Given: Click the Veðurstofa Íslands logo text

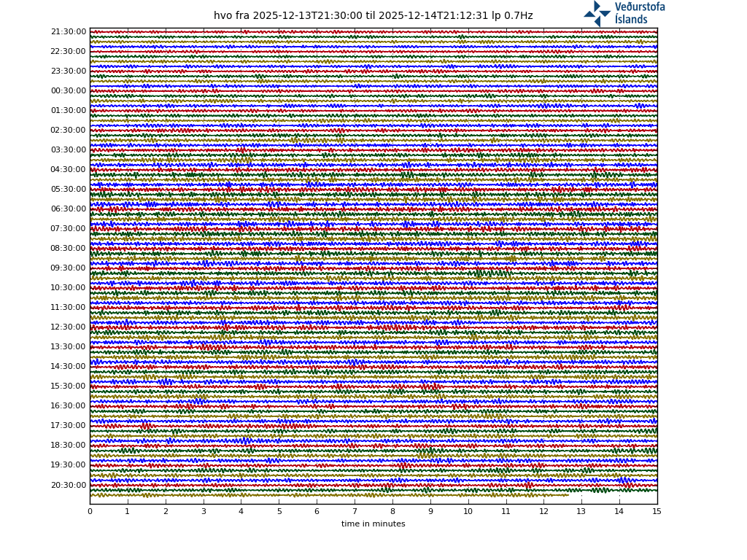Looking at the screenshot, I should (x=639, y=13).
